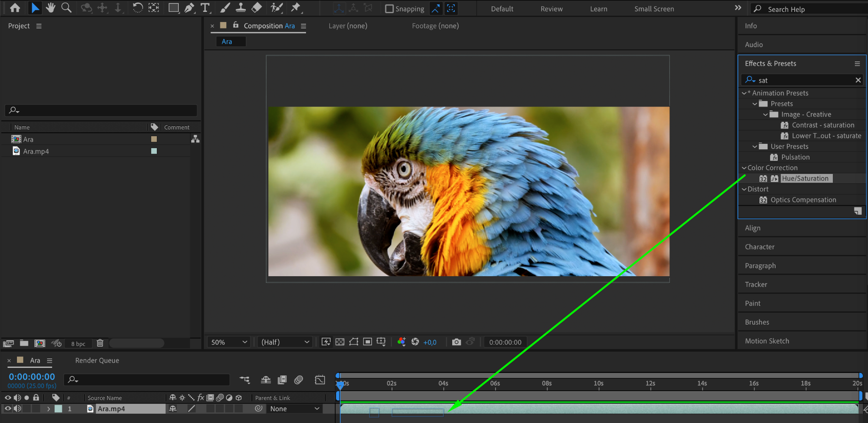This screenshot has height=423, width=868.
Task: Select the Hand tool
Action: (51, 8)
